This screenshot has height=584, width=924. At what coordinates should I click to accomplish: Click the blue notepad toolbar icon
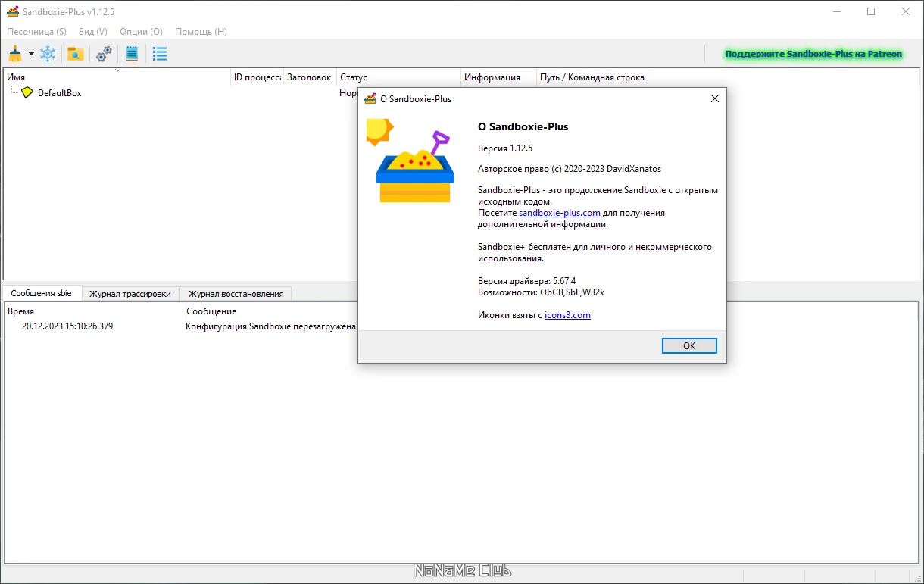click(x=132, y=54)
